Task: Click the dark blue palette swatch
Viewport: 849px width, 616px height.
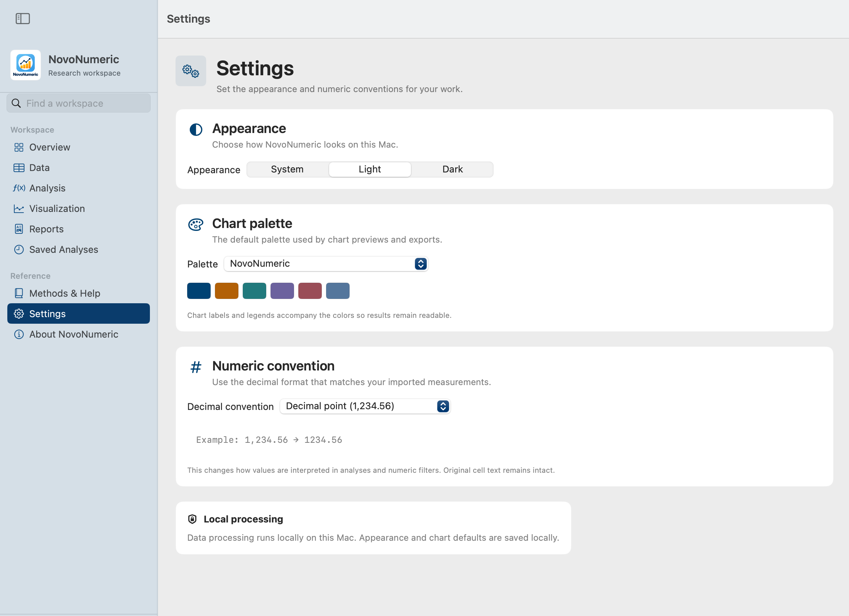Action: (199, 291)
